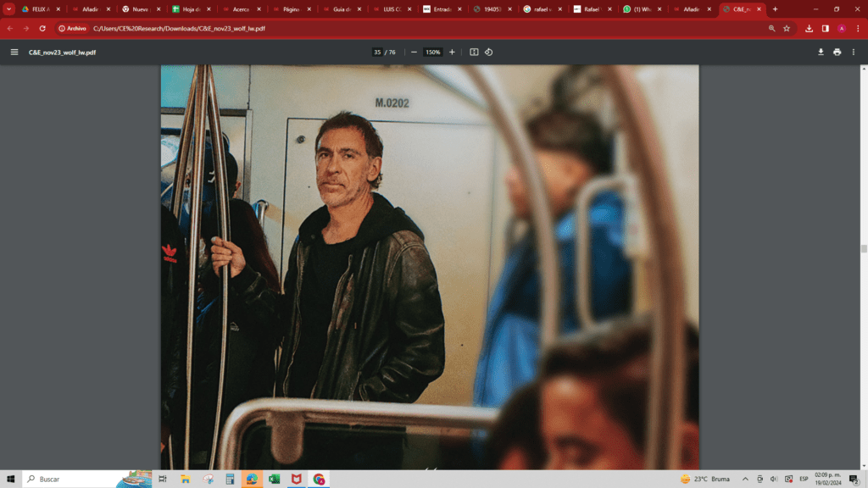868x488 pixels.
Task: Switch to the Entrada tab
Action: coord(442,8)
